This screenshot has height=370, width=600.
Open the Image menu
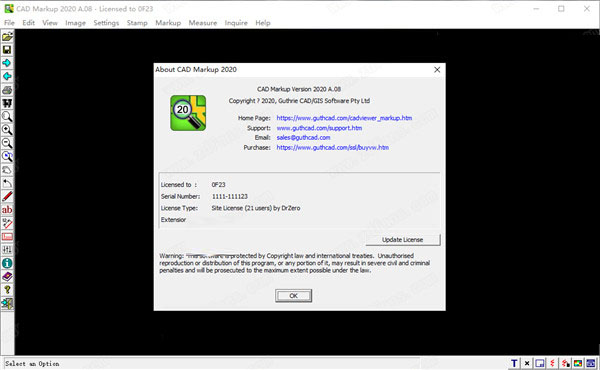point(75,23)
